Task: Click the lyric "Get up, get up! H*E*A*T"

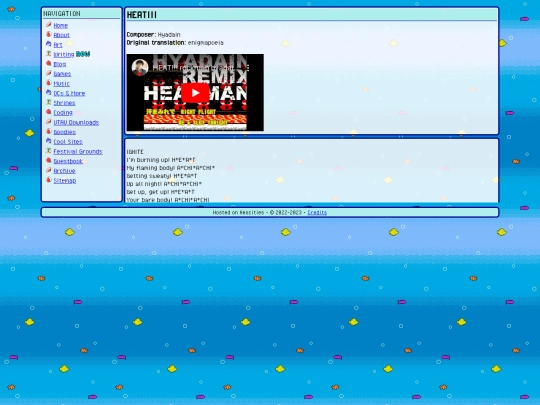Action: pyautogui.click(x=160, y=192)
